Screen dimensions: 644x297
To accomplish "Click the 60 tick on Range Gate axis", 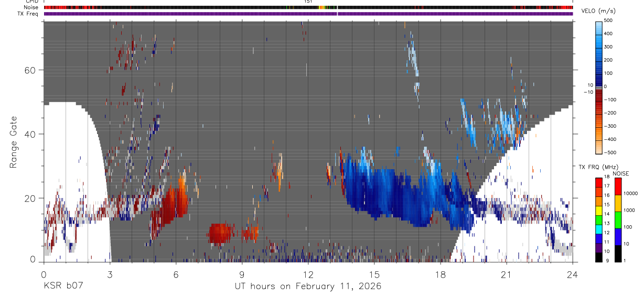I will (31, 70).
